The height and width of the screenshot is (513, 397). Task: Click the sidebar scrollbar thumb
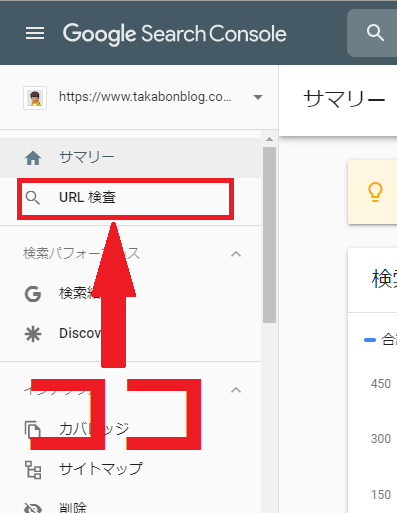tap(269, 235)
